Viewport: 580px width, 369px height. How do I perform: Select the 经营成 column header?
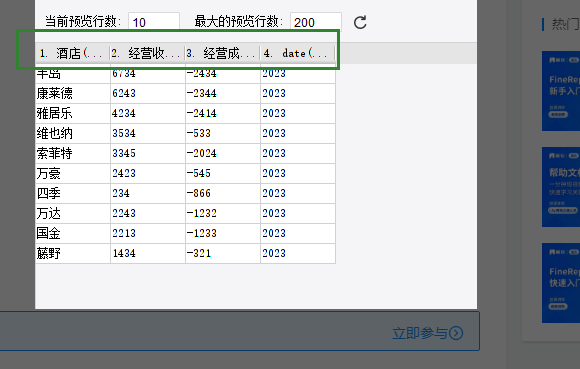tap(223, 54)
